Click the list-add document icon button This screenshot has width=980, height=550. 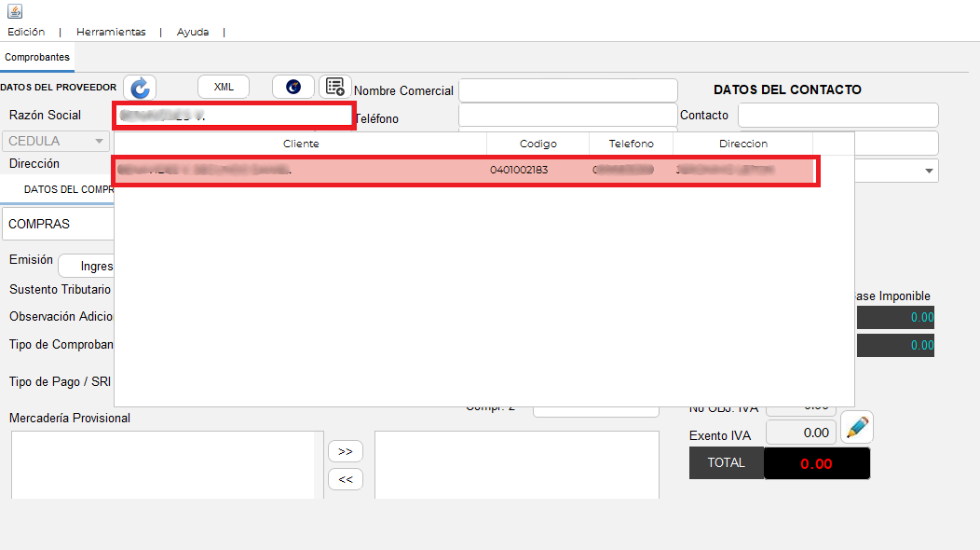point(335,87)
